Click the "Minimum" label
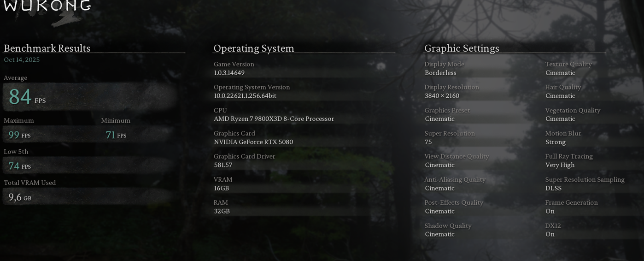 tap(116, 120)
